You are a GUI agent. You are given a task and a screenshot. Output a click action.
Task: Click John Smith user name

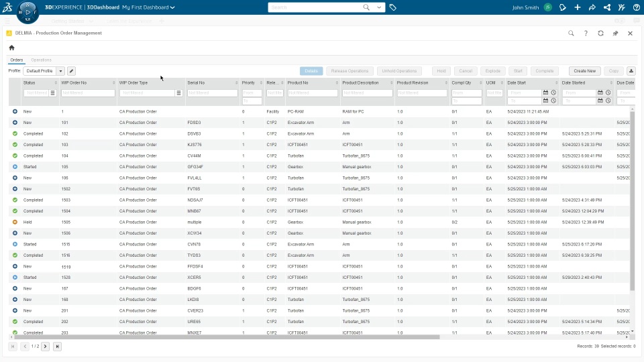[x=525, y=7]
